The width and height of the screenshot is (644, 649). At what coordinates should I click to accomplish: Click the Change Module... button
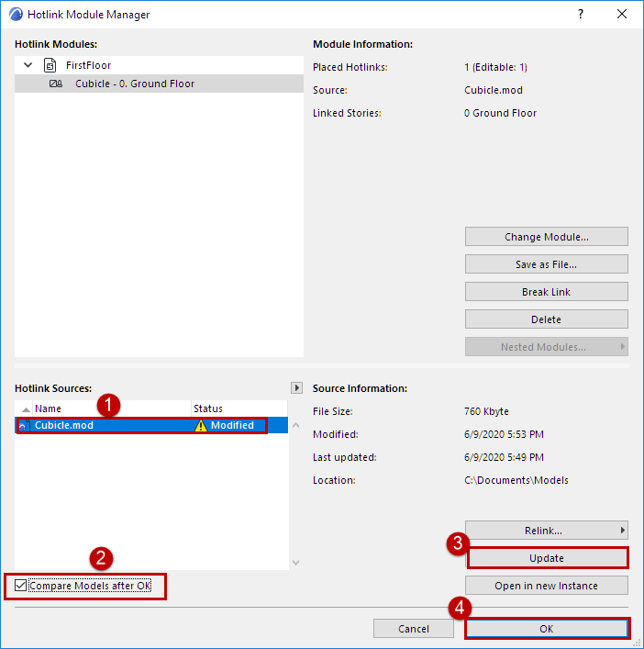(x=547, y=237)
